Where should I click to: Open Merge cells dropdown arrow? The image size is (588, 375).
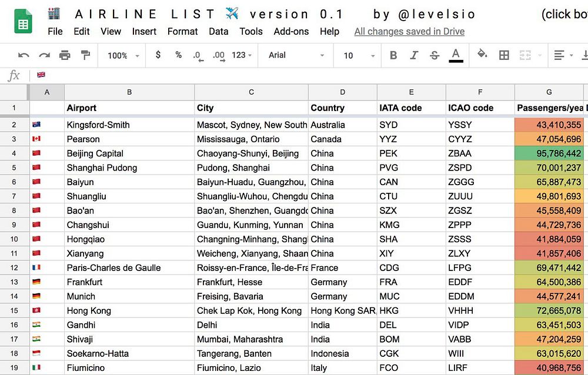[x=540, y=55]
